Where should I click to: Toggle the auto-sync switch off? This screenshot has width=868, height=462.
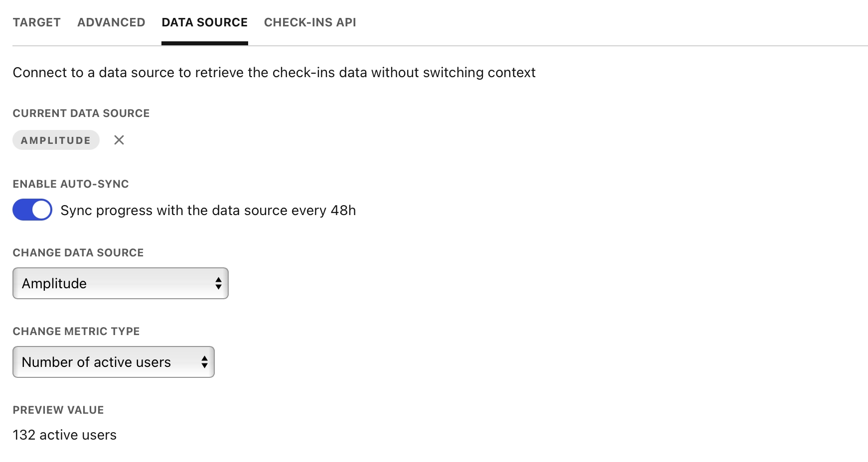(32, 210)
